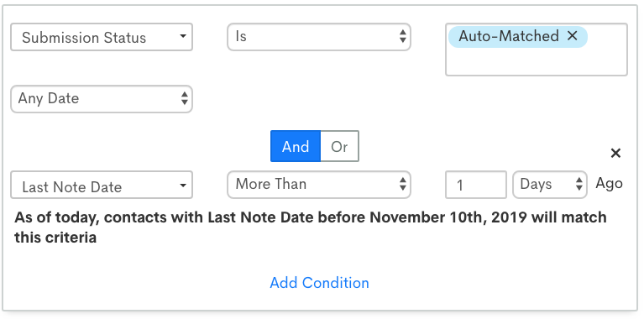Image resolution: width=644 pixels, height=319 pixels.
Task: Click the Add Condition link
Action: 319,282
